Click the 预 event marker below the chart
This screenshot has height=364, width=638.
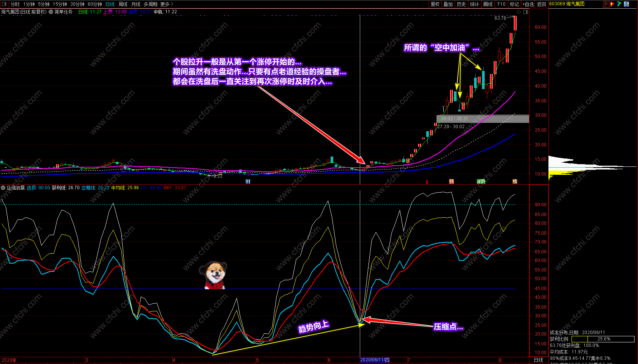pos(452,182)
